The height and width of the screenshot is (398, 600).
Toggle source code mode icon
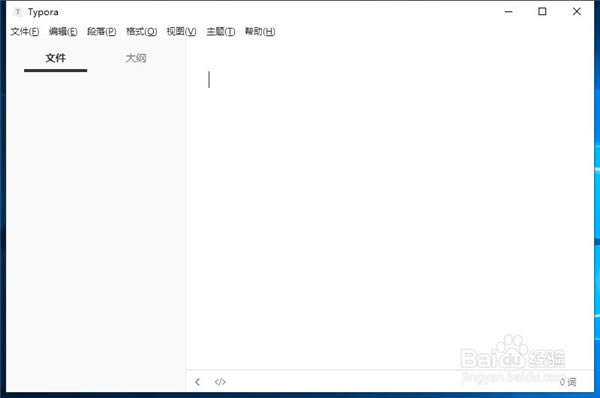220,382
